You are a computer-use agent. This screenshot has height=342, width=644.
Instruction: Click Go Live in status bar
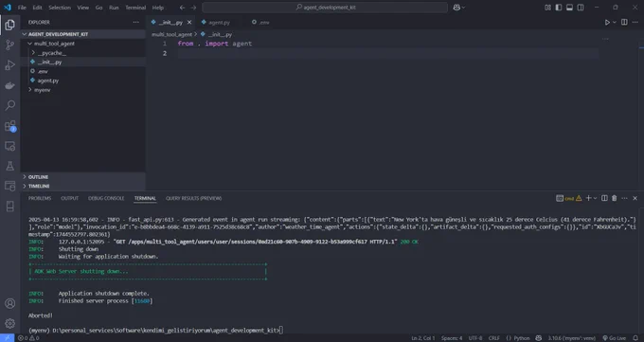[614, 338]
